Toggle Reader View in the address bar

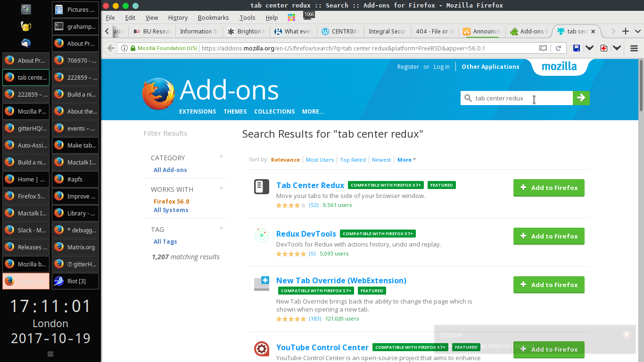543,48
